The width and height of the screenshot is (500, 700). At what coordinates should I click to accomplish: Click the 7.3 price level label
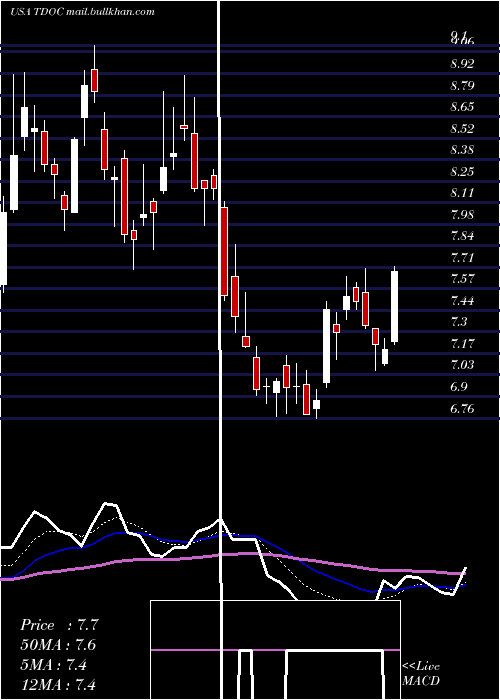(x=459, y=322)
